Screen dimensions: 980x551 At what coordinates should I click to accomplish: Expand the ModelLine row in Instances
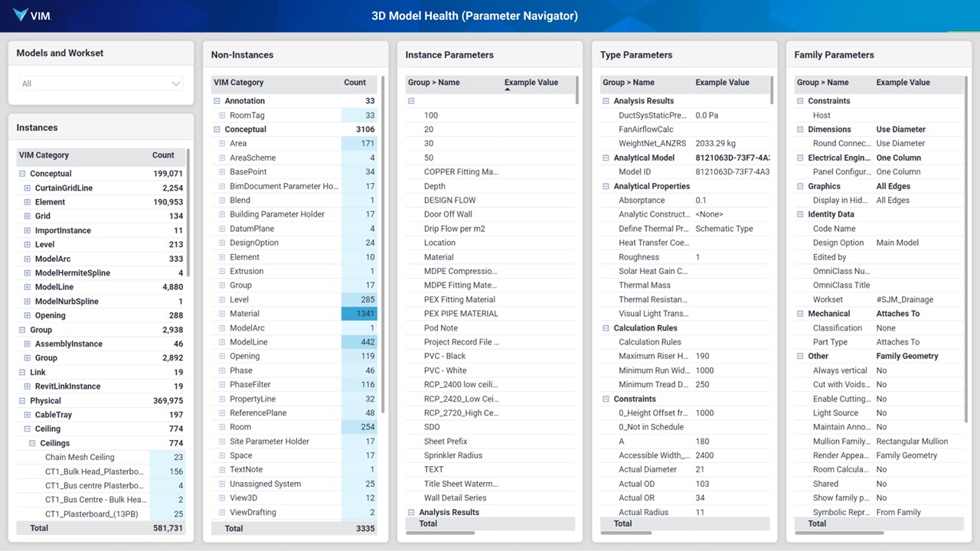click(x=28, y=287)
